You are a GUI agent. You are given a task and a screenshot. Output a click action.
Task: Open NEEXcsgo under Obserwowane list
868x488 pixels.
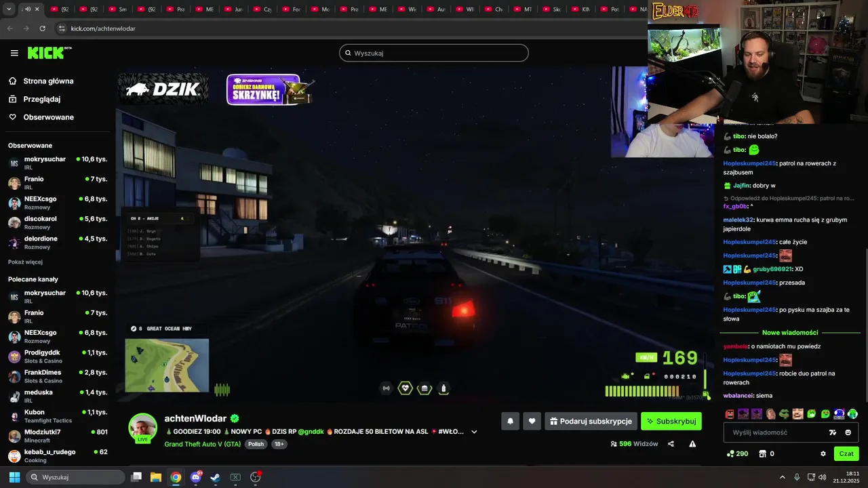58,203
